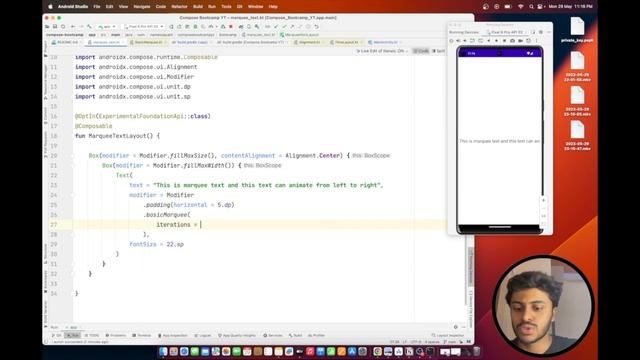Click the Sync/reload toolbar icon
Viewport: 640px width, 360px height.
63,27
